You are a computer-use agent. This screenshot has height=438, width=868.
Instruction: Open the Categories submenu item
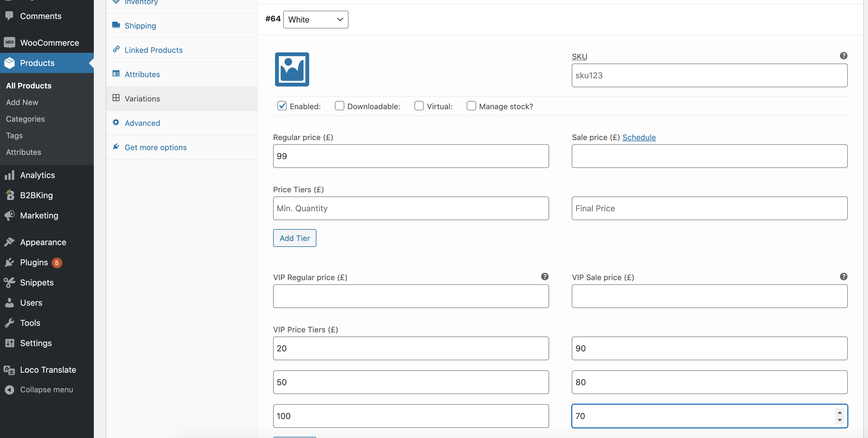[25, 119]
